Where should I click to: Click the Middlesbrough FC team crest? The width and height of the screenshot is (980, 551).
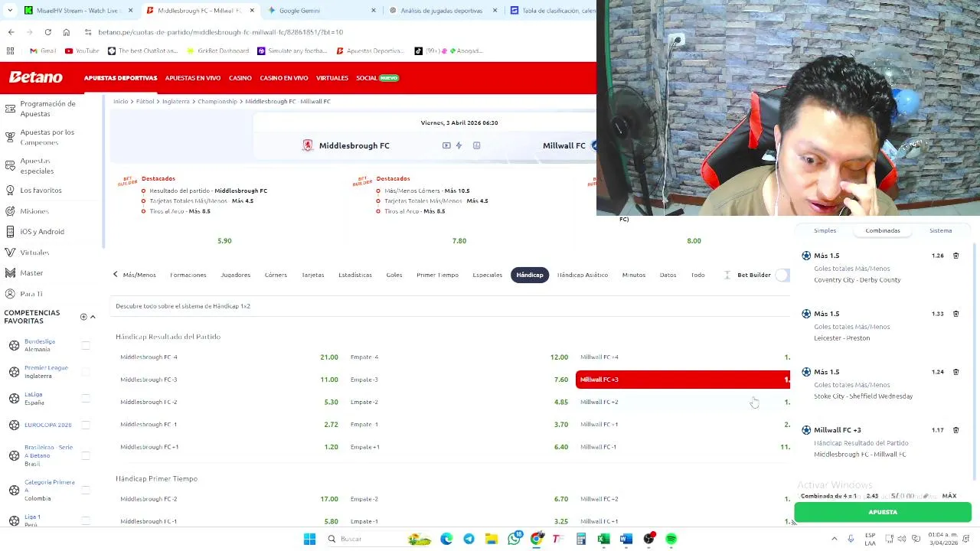307,145
